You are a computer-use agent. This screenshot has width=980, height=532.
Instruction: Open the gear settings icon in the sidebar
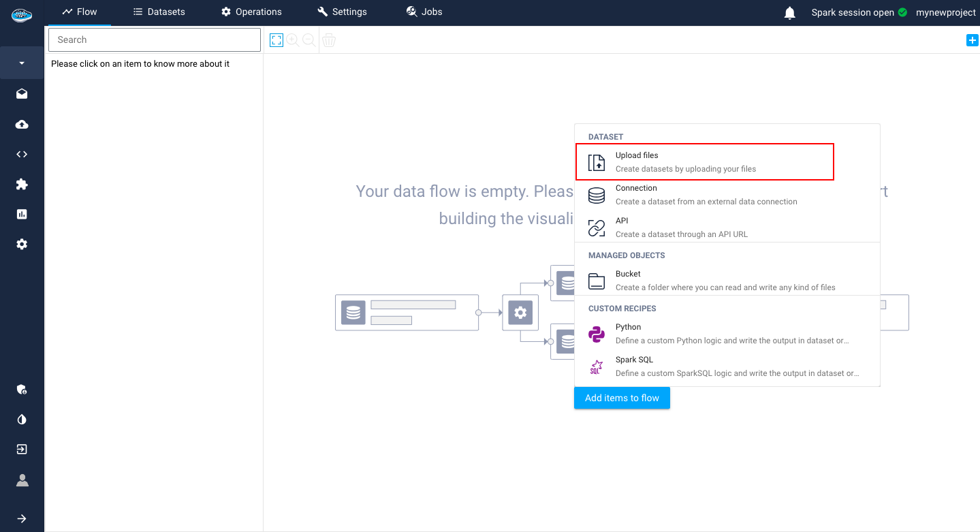tap(22, 244)
